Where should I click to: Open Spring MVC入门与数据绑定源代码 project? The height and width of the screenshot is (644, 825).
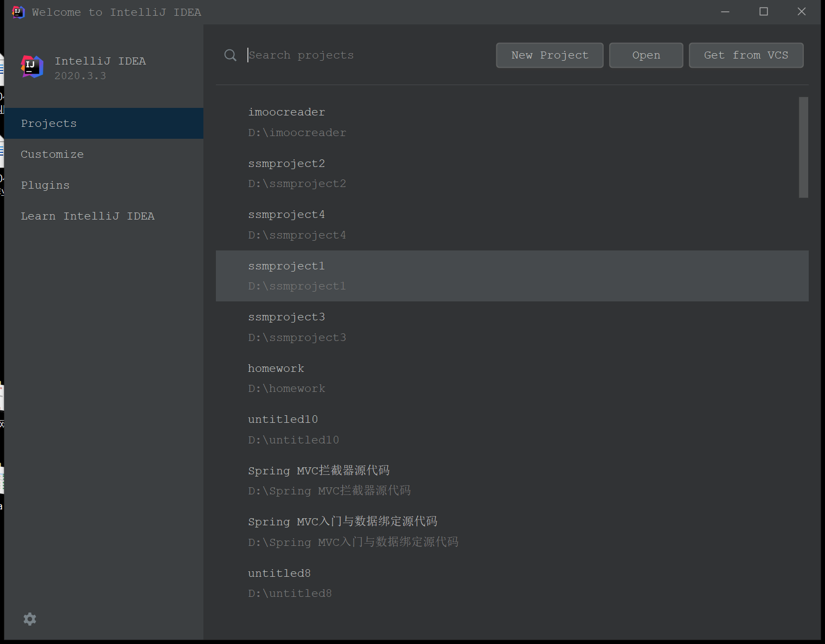[512, 532]
